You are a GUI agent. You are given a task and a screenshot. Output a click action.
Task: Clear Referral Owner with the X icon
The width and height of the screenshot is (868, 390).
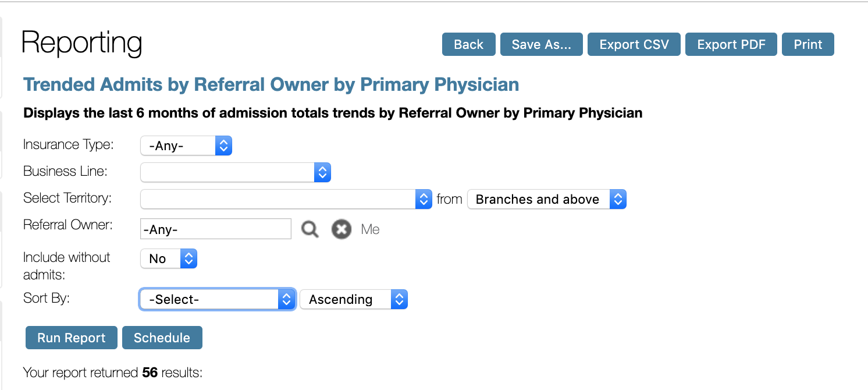pyautogui.click(x=341, y=229)
